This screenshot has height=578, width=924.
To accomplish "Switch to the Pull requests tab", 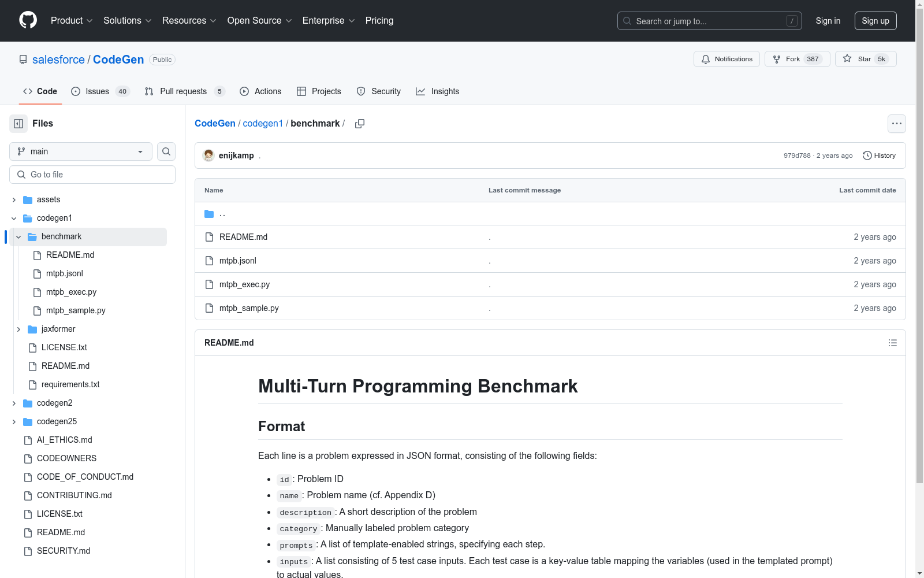I will [184, 91].
